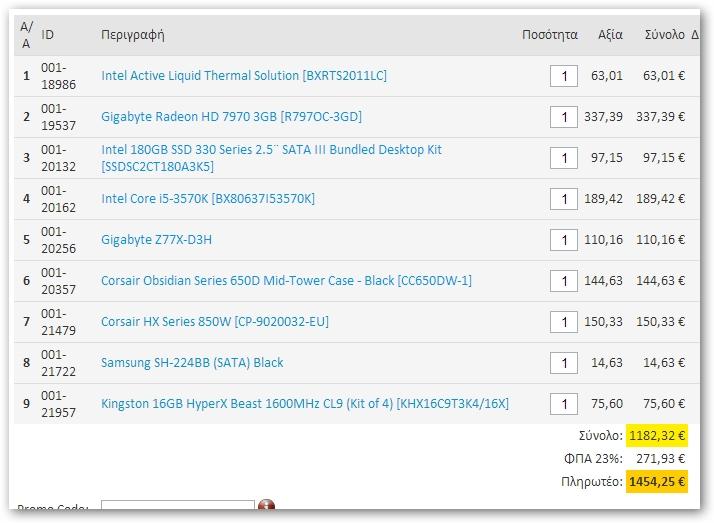The image size is (714, 523).
Task: Click quantity field for Intel Core i5-3570K
Action: [x=564, y=199]
